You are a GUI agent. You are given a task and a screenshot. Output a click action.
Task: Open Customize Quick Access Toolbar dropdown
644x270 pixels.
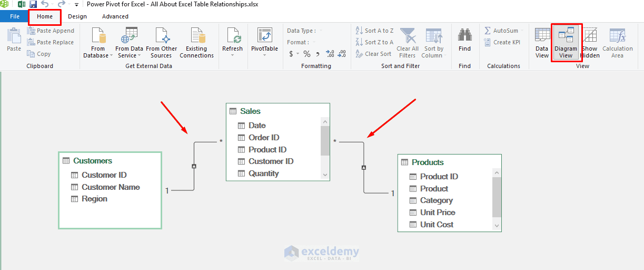pos(76,5)
